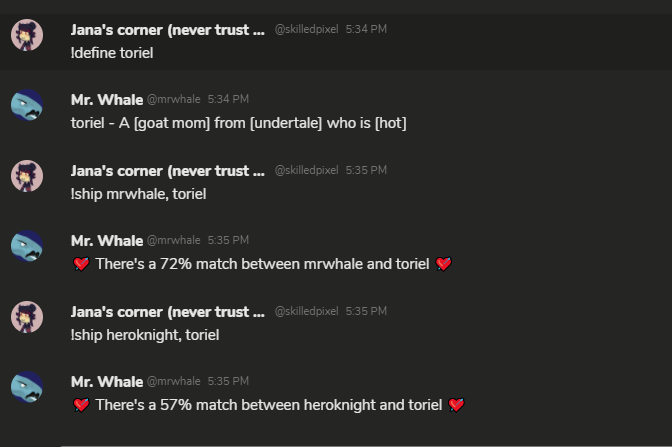672x447 pixels.
Task: Click Jana's avatar beside the !ship heroknight message
Action: pyautogui.click(x=27, y=319)
